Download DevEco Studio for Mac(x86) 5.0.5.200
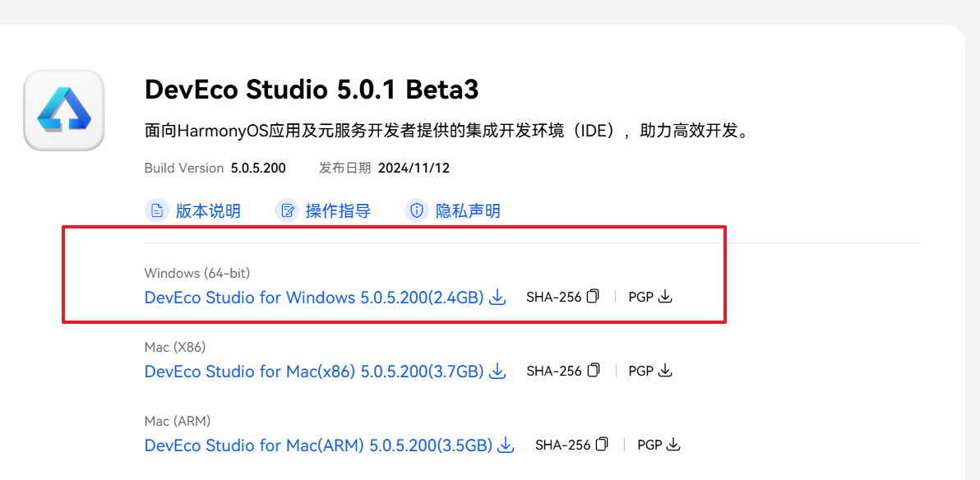 pos(313,372)
